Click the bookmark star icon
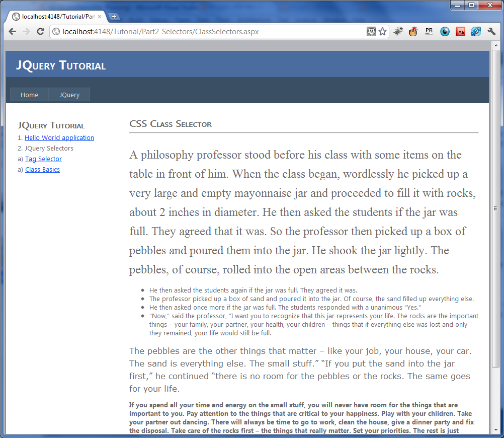 [383, 31]
